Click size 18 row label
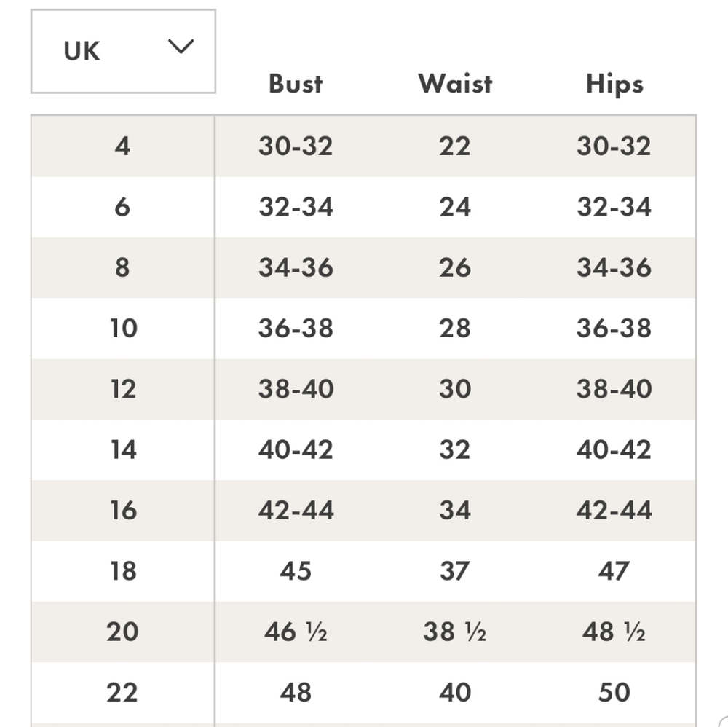 pyautogui.click(x=123, y=571)
